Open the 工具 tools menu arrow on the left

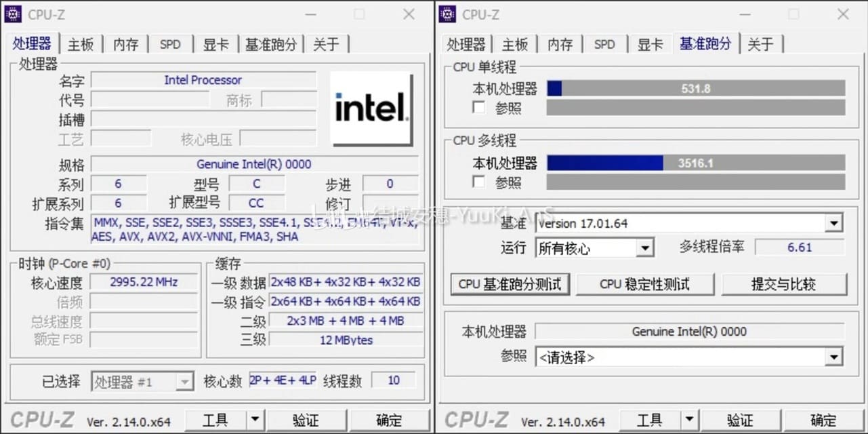255,420
